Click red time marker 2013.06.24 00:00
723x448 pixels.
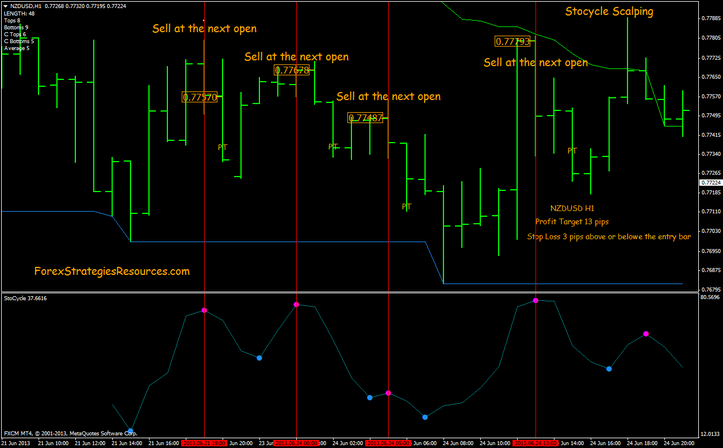point(296,443)
